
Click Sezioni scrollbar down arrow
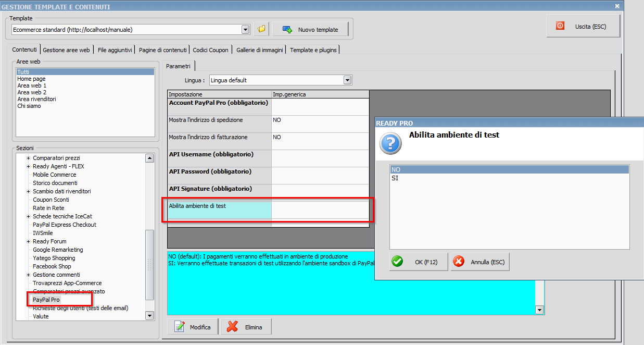[x=149, y=315]
